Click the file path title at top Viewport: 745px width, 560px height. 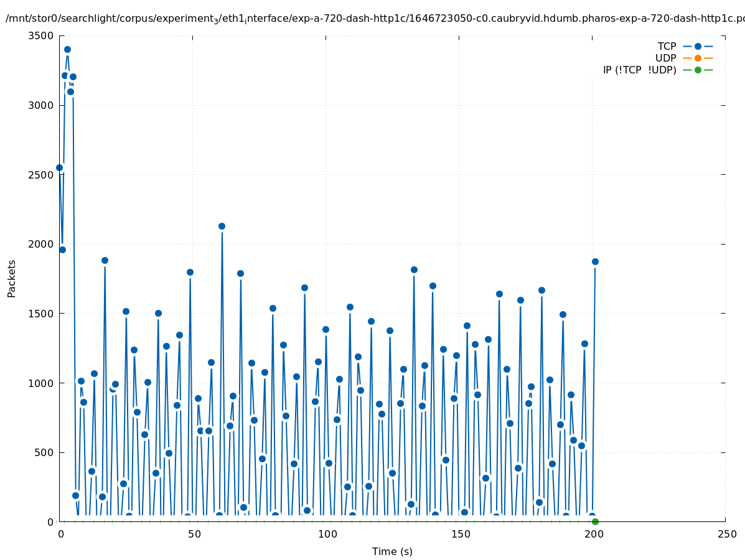click(x=375, y=19)
